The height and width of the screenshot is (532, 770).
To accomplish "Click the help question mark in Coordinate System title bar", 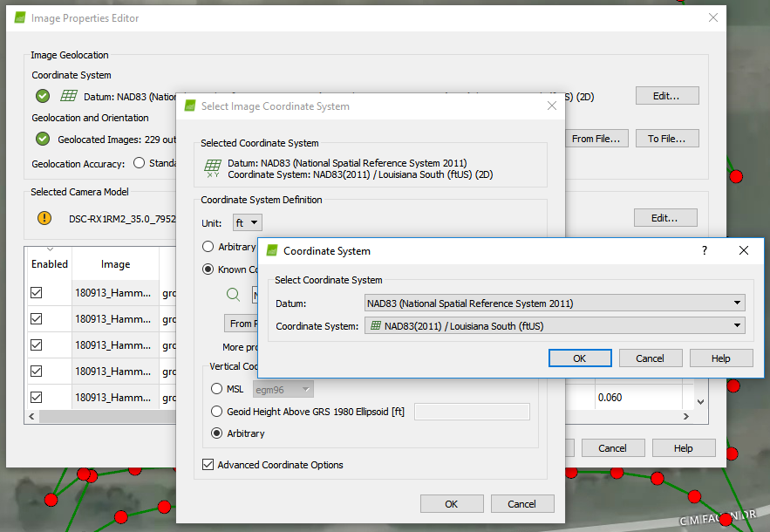I will tap(705, 250).
